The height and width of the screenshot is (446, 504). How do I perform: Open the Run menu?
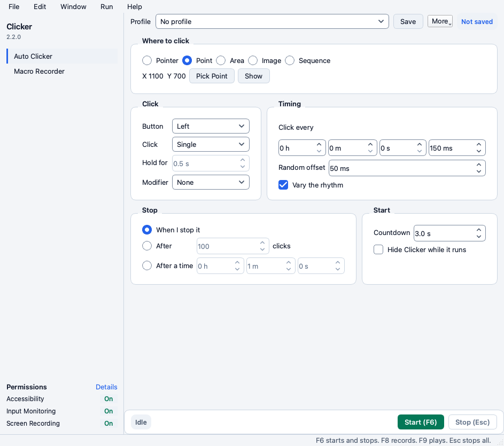pyautogui.click(x=107, y=7)
